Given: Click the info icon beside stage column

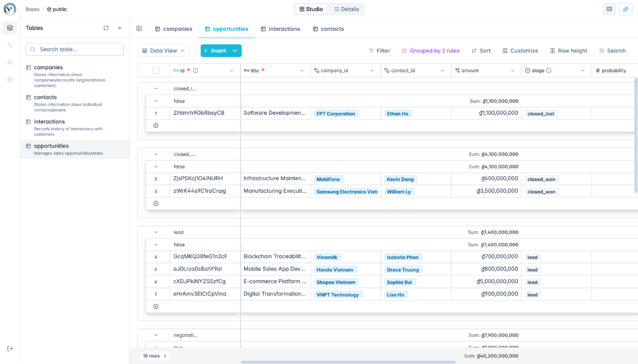Looking at the screenshot, I should 549,71.
